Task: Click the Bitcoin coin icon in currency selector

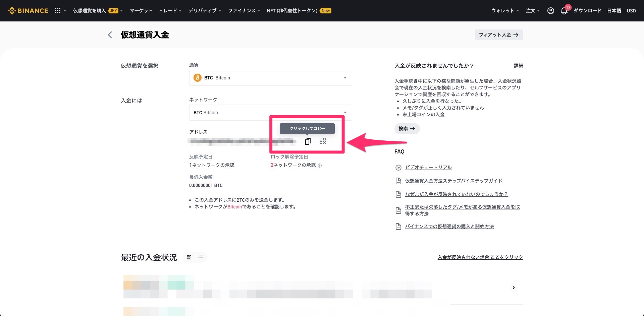Action: pyautogui.click(x=198, y=78)
